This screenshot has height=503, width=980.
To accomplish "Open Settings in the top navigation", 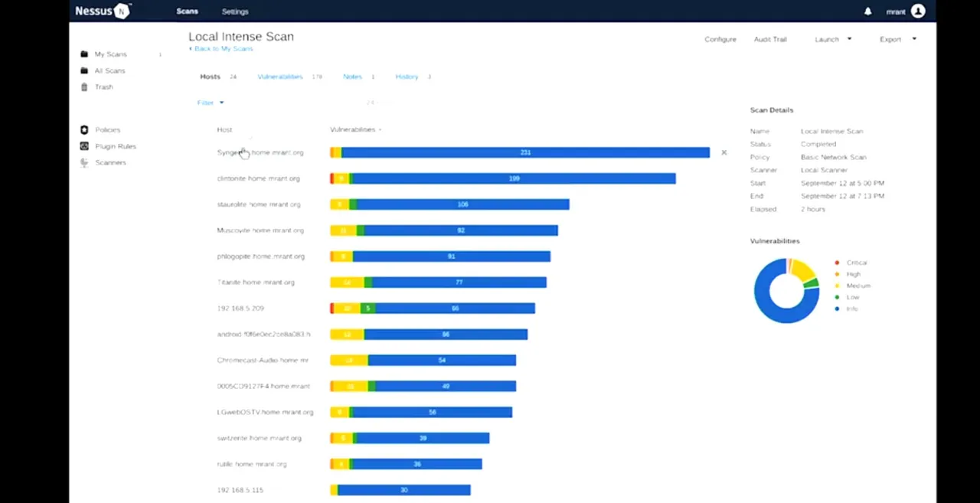I will 235,11.
